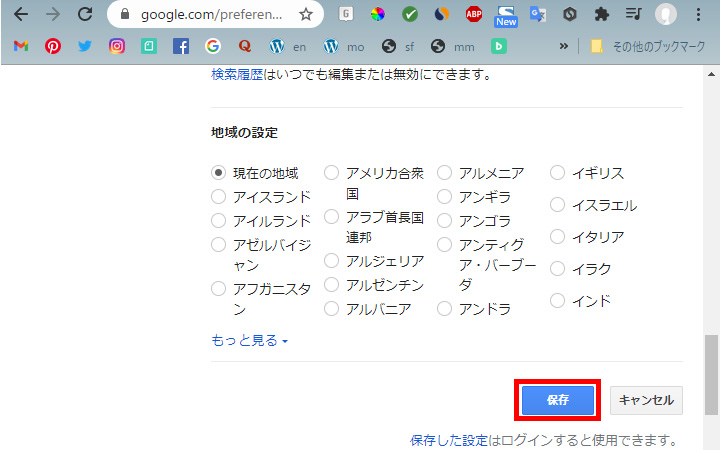Open the Pinterest bookmark

click(x=53, y=46)
